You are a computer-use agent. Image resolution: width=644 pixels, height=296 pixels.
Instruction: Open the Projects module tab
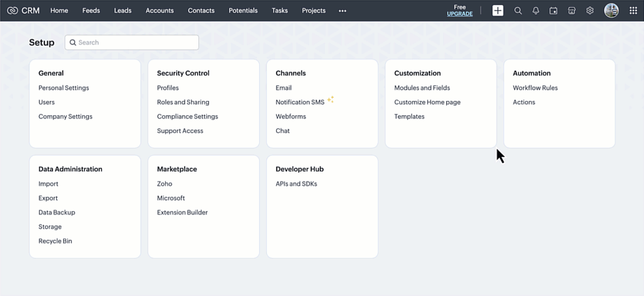pyautogui.click(x=313, y=10)
